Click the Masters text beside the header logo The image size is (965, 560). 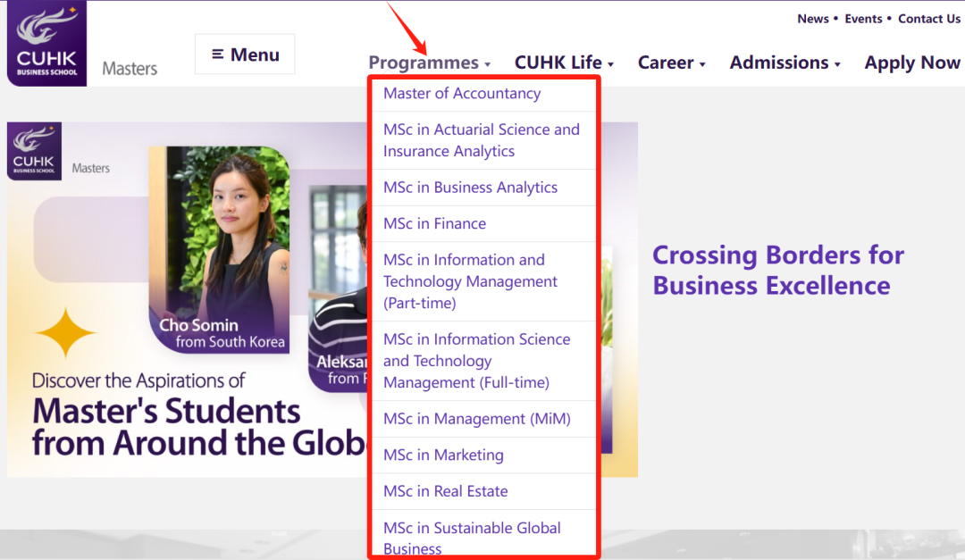[x=130, y=68]
